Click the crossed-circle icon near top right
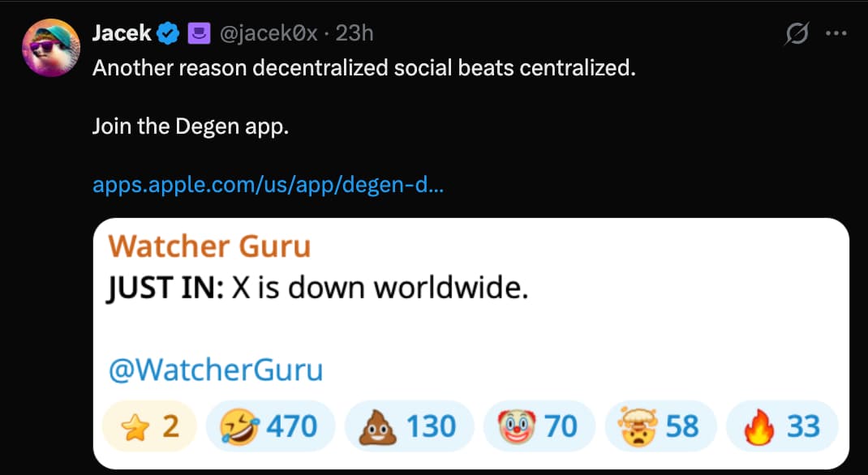This screenshot has width=868, height=475. (799, 32)
